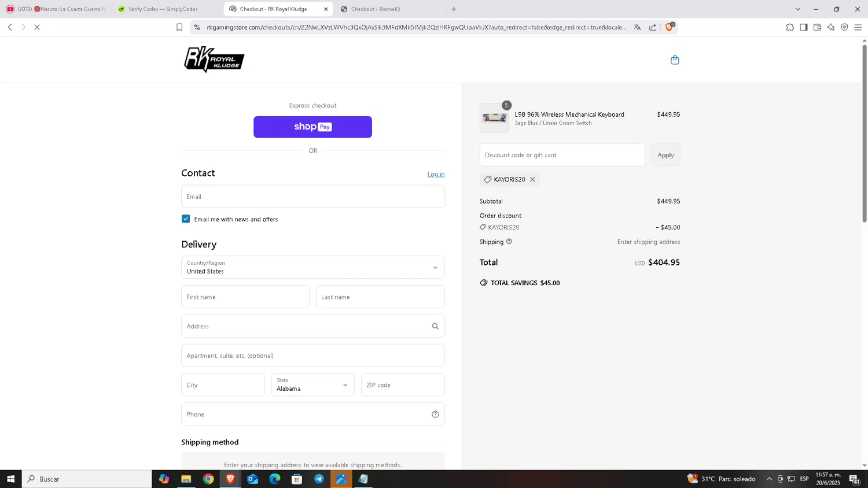Focus the Last name field

(380, 297)
